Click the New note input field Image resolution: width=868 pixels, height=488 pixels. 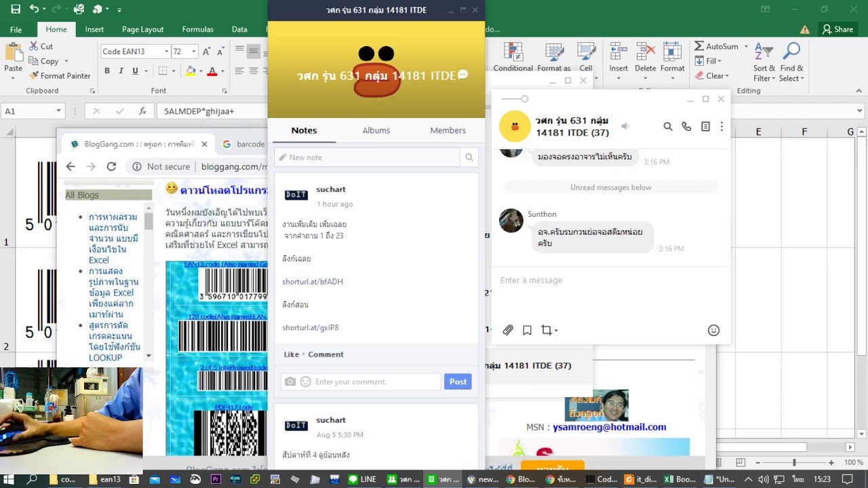click(x=367, y=157)
